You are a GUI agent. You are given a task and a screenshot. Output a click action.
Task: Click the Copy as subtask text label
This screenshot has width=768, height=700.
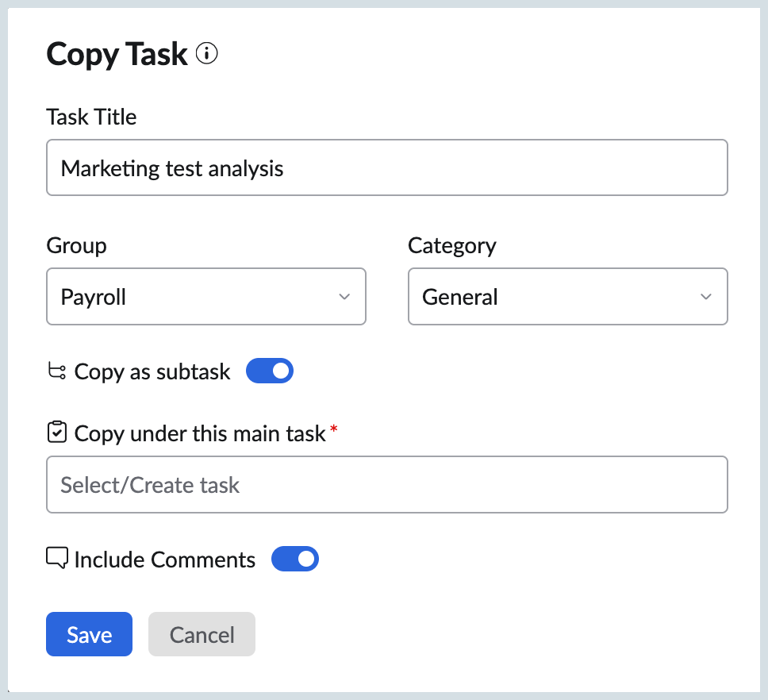[x=151, y=370]
